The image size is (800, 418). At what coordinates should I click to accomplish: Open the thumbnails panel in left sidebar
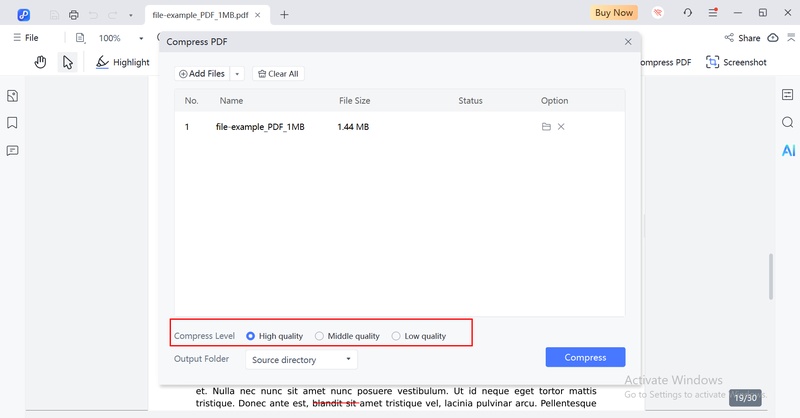(x=12, y=96)
